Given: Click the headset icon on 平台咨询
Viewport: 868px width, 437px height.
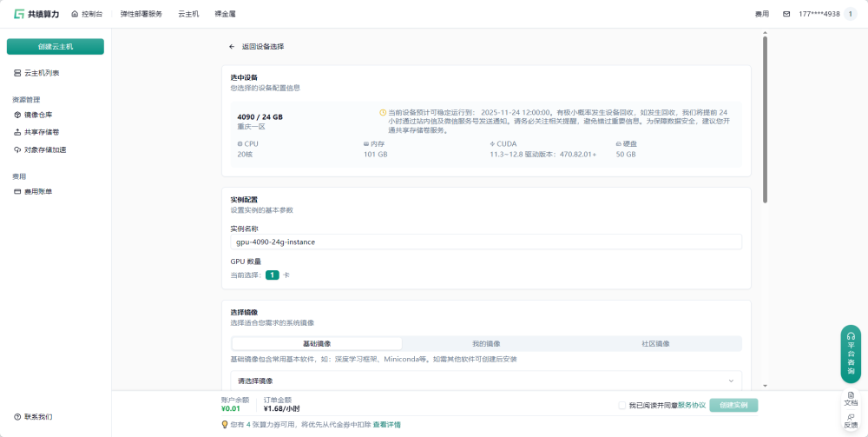Looking at the screenshot, I should [x=851, y=335].
